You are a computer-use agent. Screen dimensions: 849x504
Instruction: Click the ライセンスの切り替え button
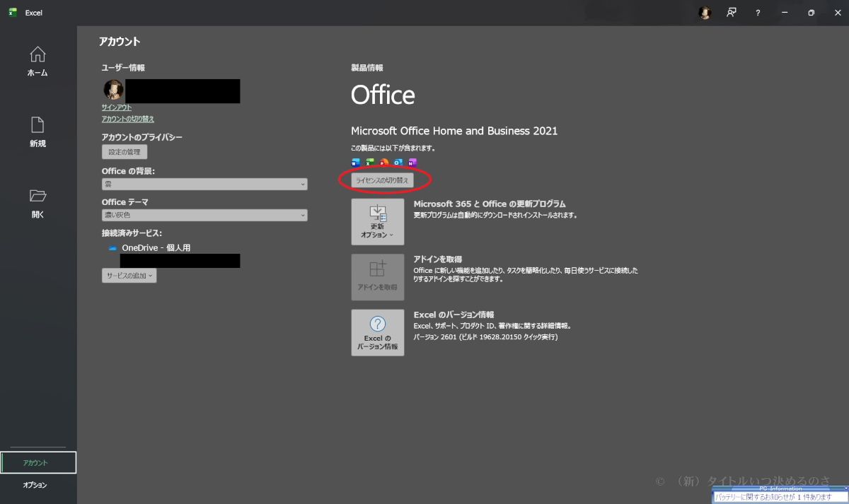pyautogui.click(x=382, y=180)
